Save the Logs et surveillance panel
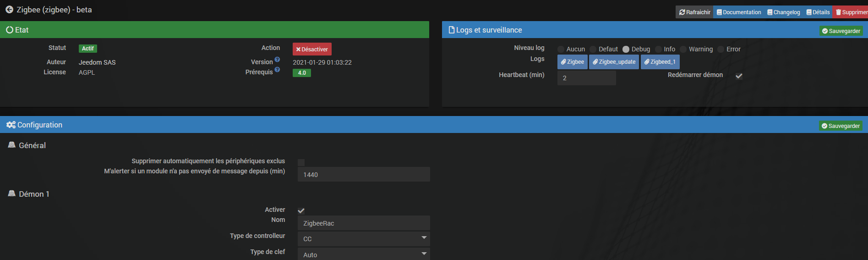Image resolution: width=868 pixels, height=260 pixels. pos(841,31)
